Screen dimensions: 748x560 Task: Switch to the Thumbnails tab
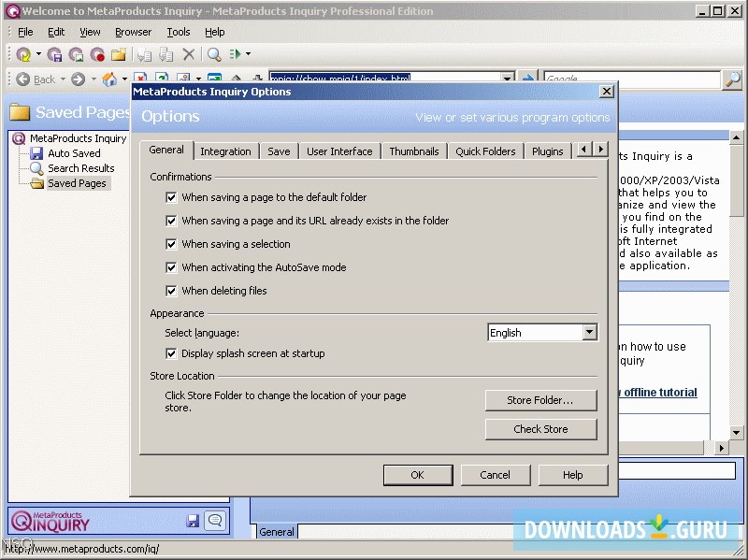413,151
